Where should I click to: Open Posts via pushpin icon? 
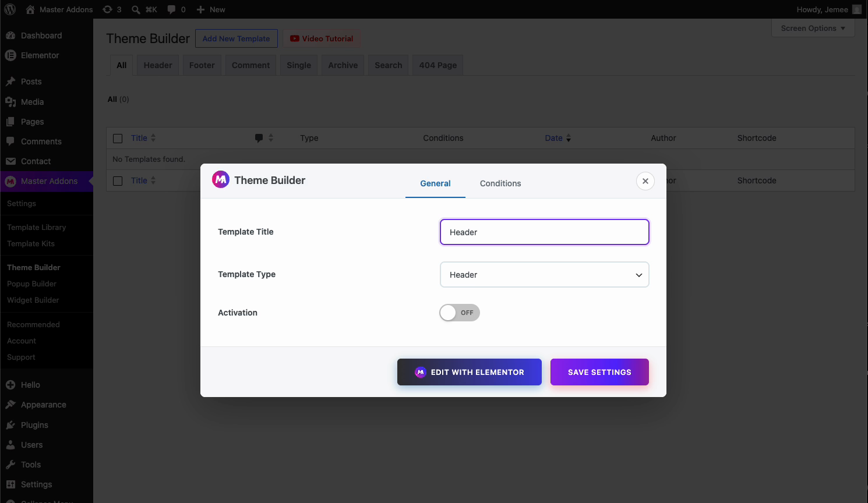click(x=10, y=82)
